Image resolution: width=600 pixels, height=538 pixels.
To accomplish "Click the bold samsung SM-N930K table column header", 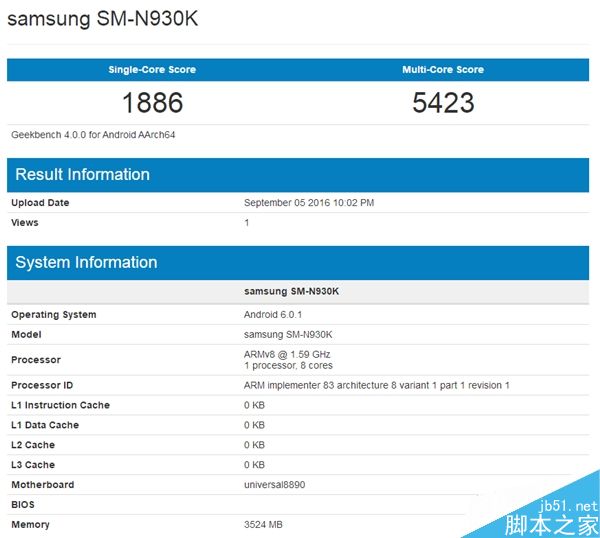I will click(x=291, y=292).
